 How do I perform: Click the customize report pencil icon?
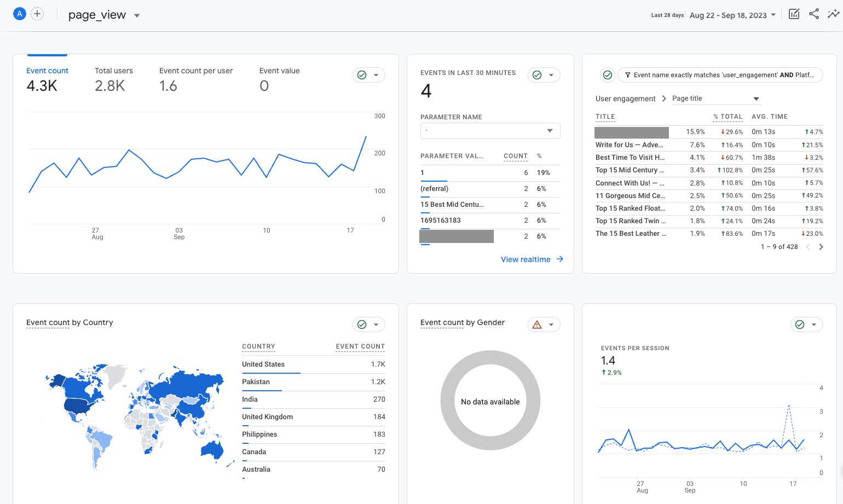tap(794, 14)
